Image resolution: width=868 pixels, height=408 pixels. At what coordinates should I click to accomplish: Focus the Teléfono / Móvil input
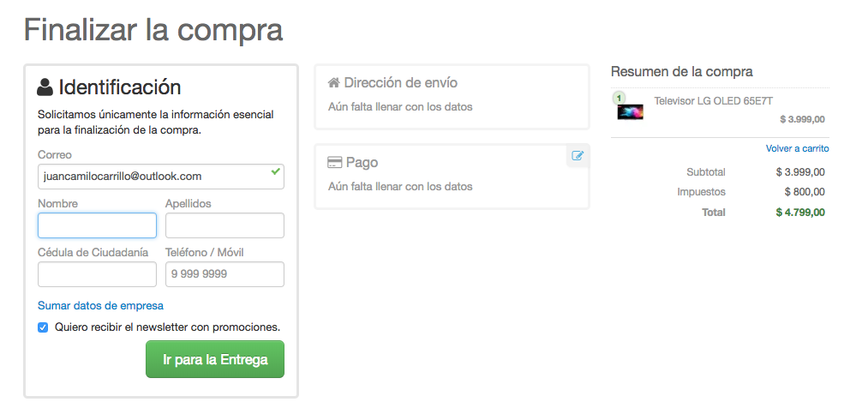pos(224,274)
